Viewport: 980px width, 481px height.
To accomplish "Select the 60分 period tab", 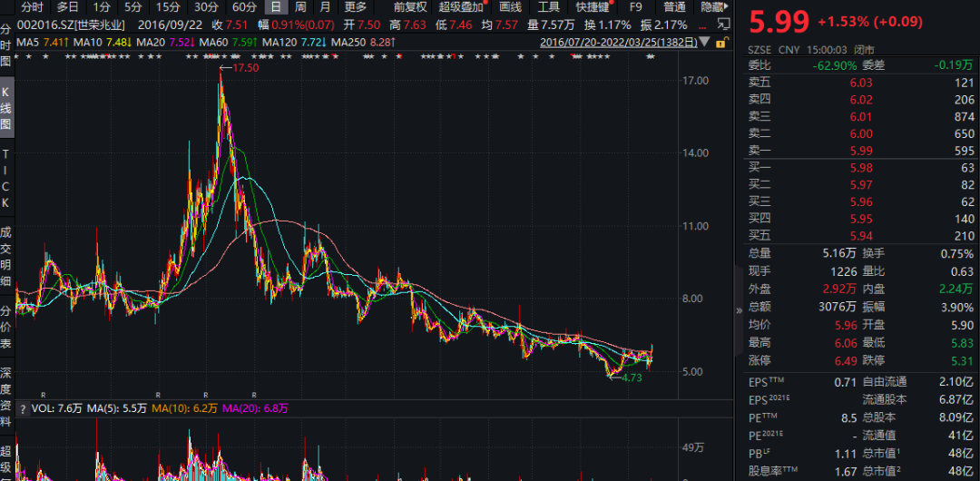I will 244,7.
